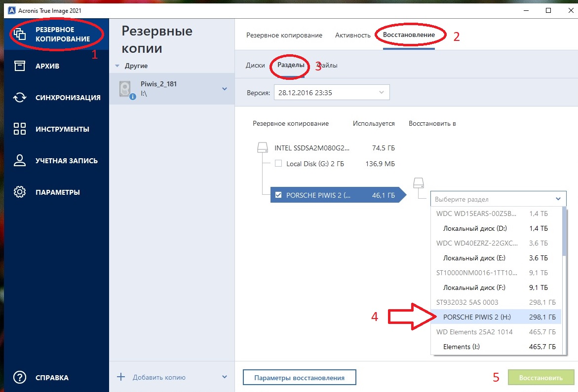This screenshot has width=578, height=392.
Task: Click the Backup sidebar icon (Резервное копирование)
Action: pyautogui.click(x=20, y=35)
